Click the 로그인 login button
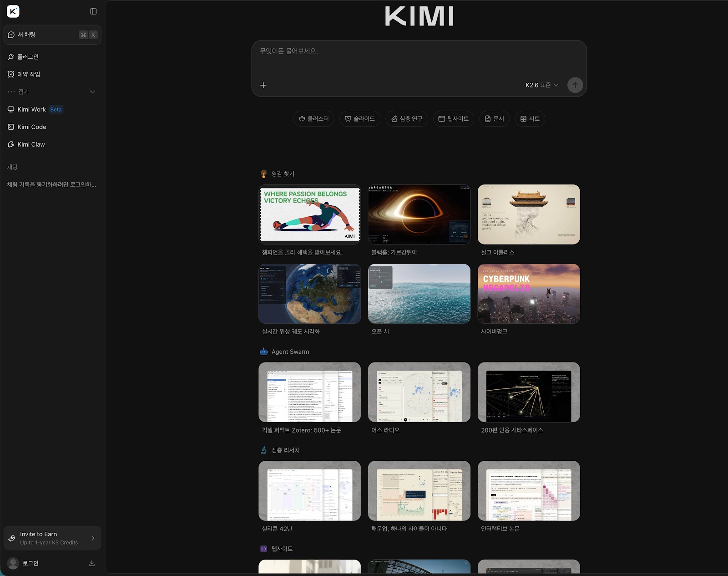Image resolution: width=728 pixels, height=576 pixels. (x=30, y=563)
